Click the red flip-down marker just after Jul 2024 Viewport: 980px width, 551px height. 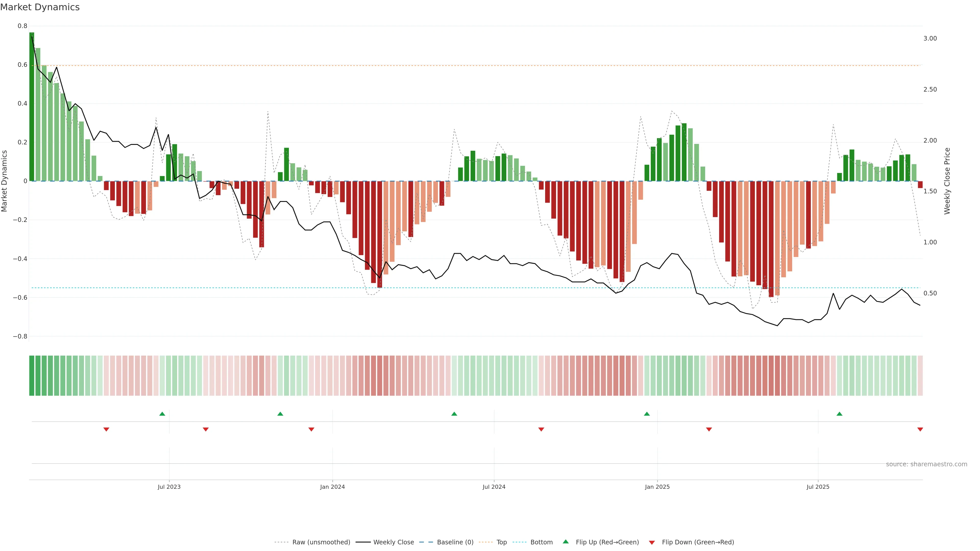pos(541,429)
